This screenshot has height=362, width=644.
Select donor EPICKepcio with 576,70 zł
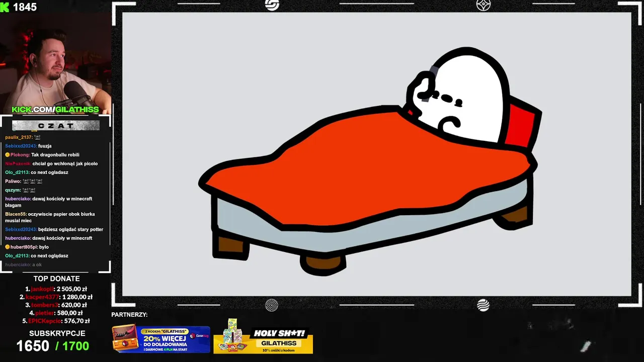point(56,321)
